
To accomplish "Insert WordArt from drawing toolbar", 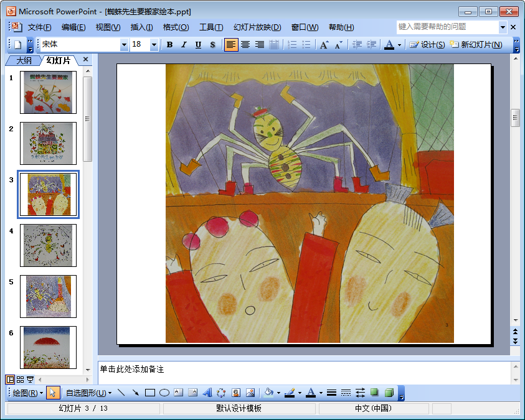I will coord(207,393).
